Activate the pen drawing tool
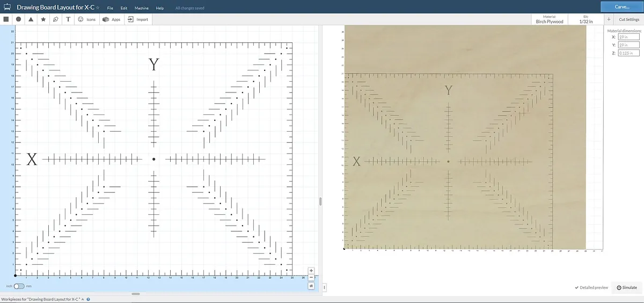This screenshot has height=303, width=644. pos(56,19)
